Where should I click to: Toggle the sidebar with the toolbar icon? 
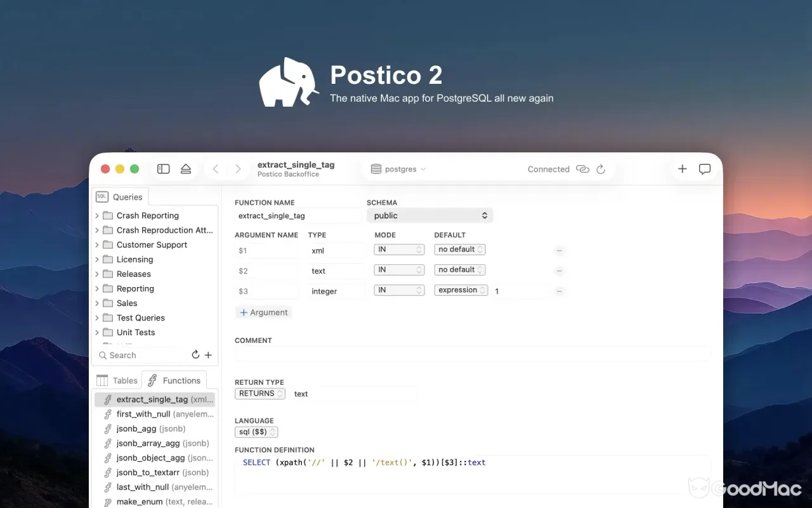click(x=164, y=169)
